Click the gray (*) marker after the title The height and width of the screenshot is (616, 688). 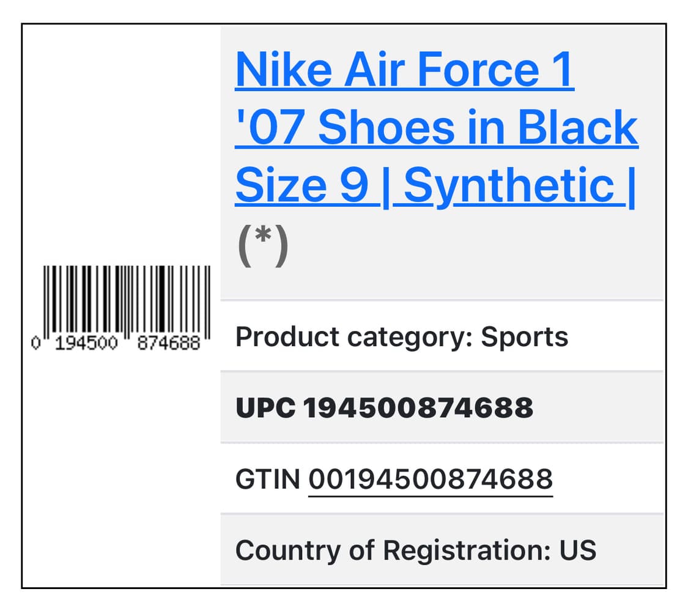[262, 246]
